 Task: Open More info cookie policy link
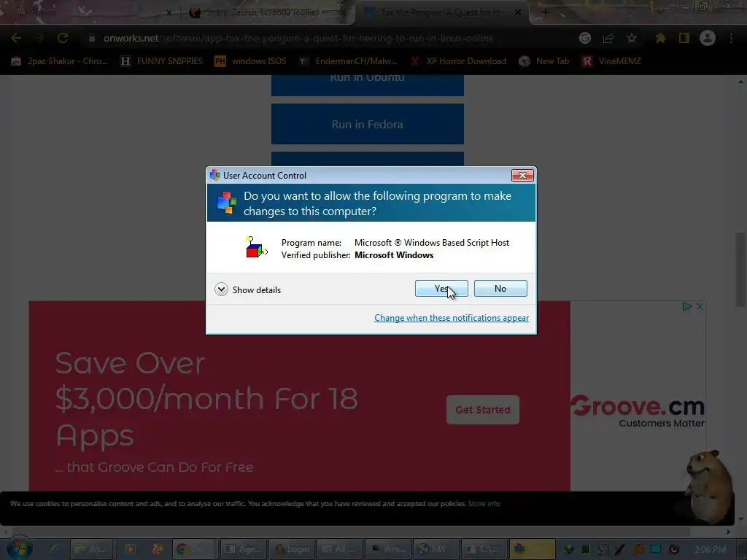click(x=484, y=504)
